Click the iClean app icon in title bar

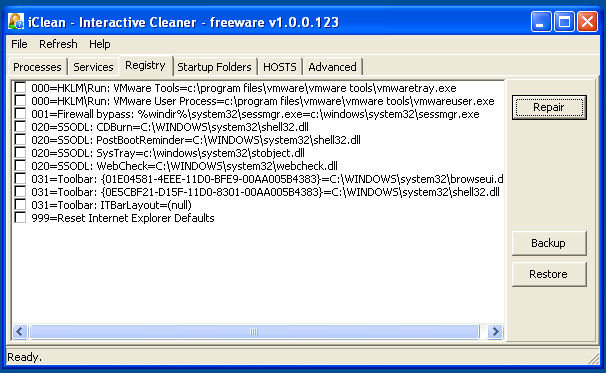[x=16, y=22]
